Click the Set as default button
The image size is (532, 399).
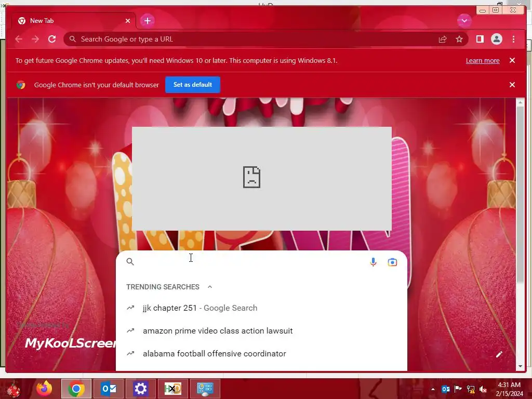[193, 85]
